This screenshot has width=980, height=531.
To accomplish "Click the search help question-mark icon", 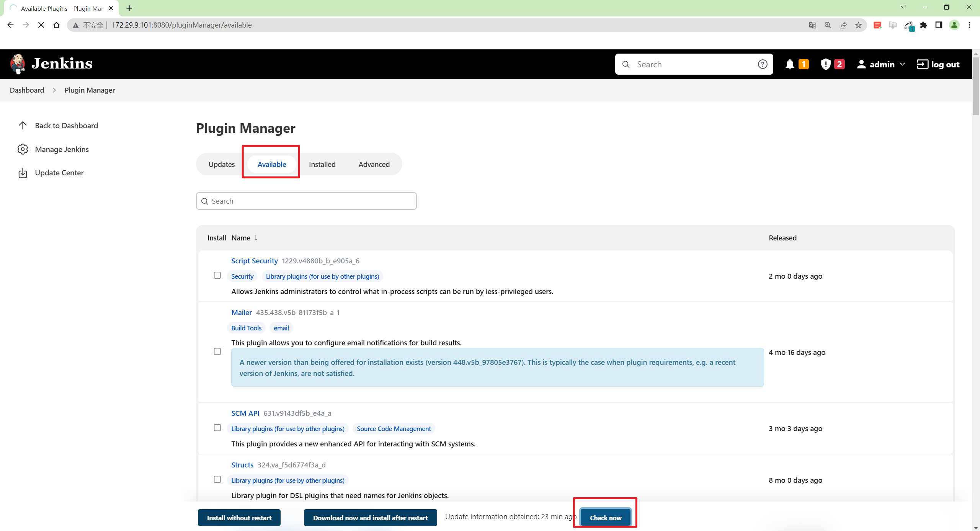I will [763, 64].
